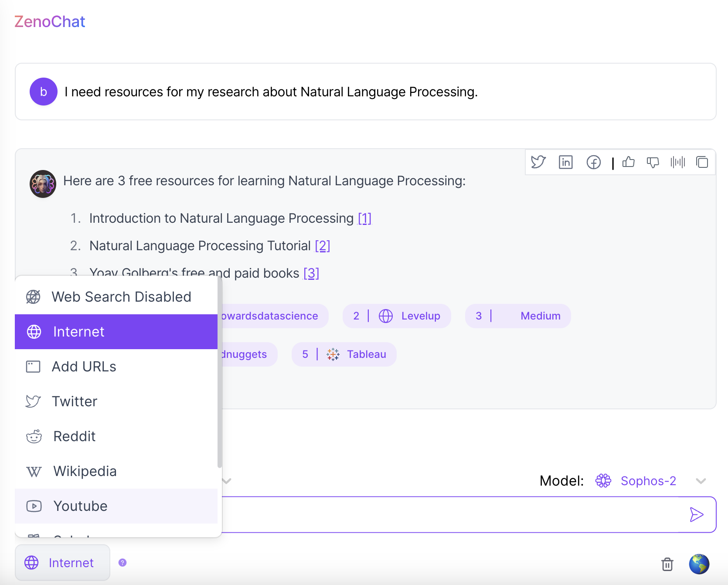Select Internet in the source menu

pyautogui.click(x=116, y=332)
